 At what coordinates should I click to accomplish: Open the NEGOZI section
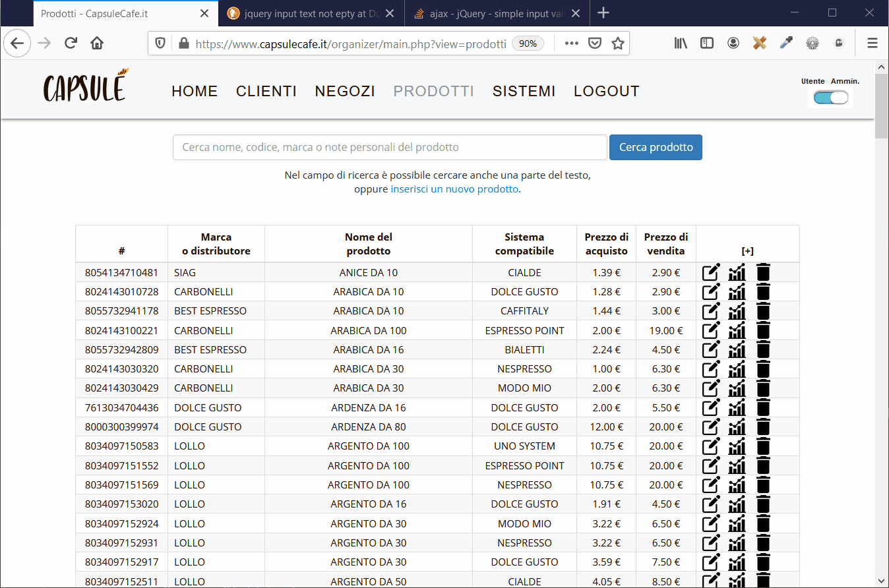click(345, 92)
